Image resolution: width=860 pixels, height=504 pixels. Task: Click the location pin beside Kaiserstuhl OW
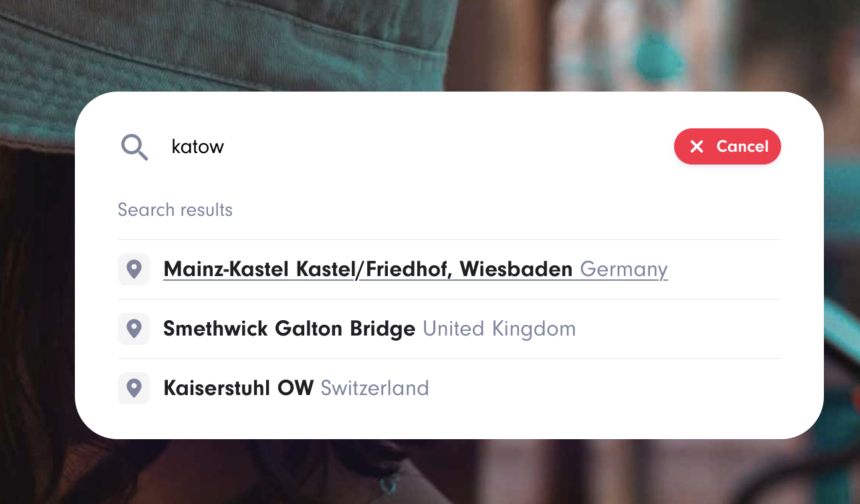(x=134, y=388)
